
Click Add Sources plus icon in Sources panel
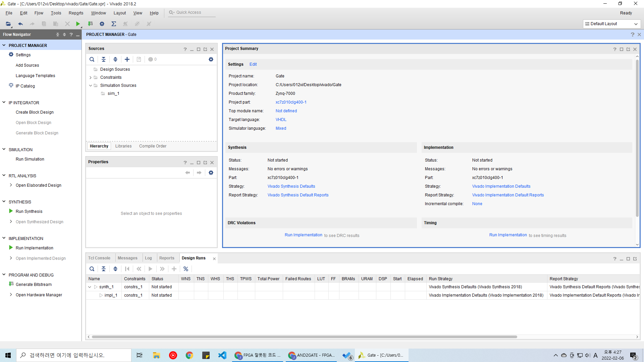coord(127,59)
